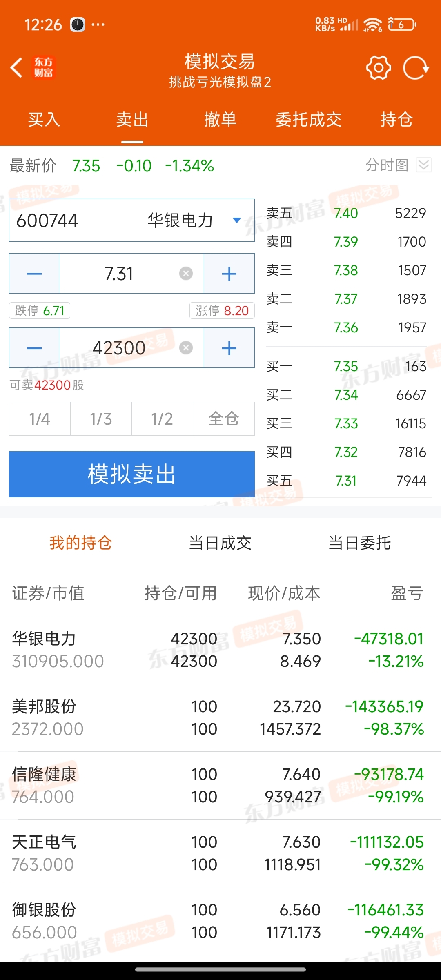
Task: Tap the Wi-Fi icon in status bar
Action: 372,24
